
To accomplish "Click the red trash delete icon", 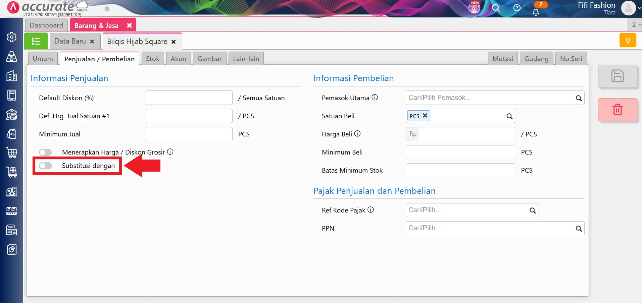I will (x=617, y=110).
